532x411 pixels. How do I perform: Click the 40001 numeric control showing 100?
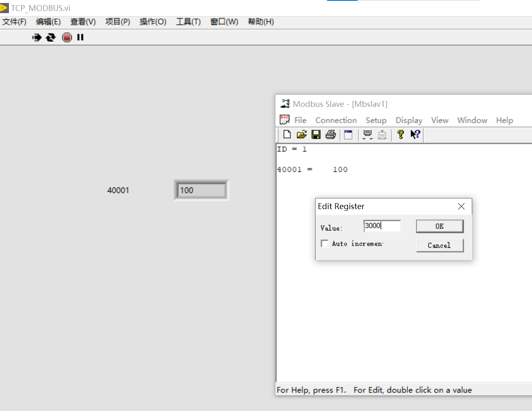[x=200, y=190]
